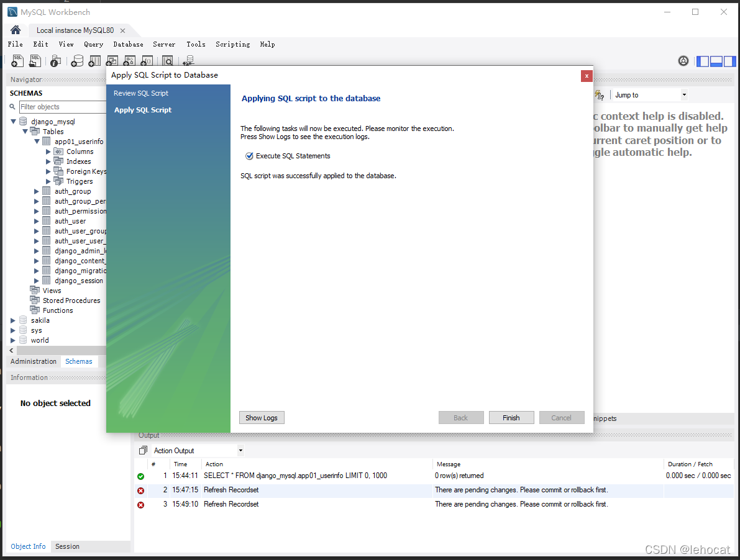Image resolution: width=740 pixels, height=560 pixels.
Task: Open the Scripting menu
Action: (x=232, y=44)
